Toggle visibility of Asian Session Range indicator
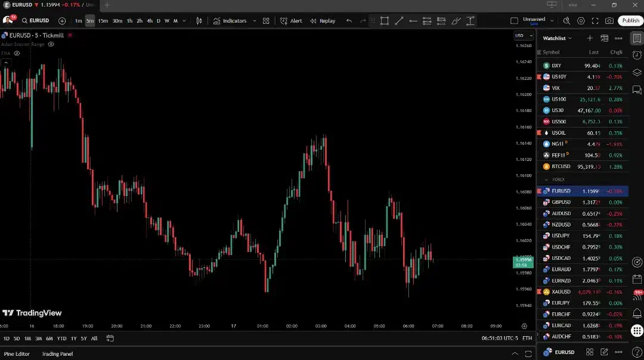The height and width of the screenshot is (360, 644). [51, 44]
